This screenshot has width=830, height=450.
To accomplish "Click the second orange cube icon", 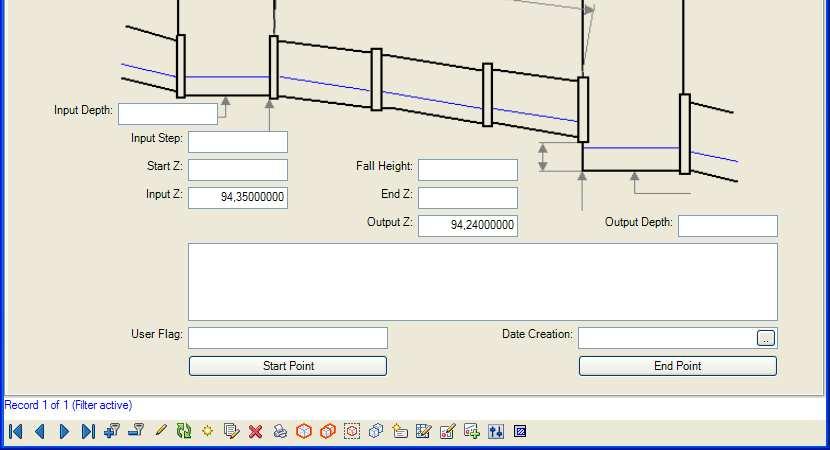I will click(328, 431).
